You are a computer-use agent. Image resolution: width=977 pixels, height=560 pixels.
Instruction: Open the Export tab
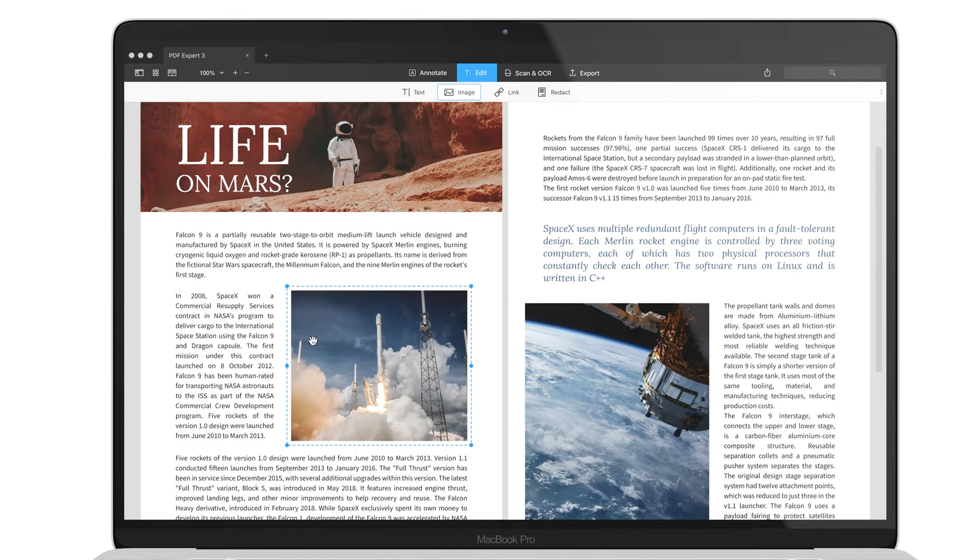pyautogui.click(x=584, y=73)
